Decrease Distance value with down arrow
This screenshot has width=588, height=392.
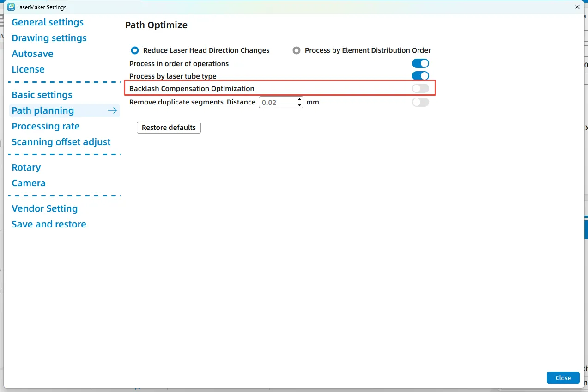(300, 105)
